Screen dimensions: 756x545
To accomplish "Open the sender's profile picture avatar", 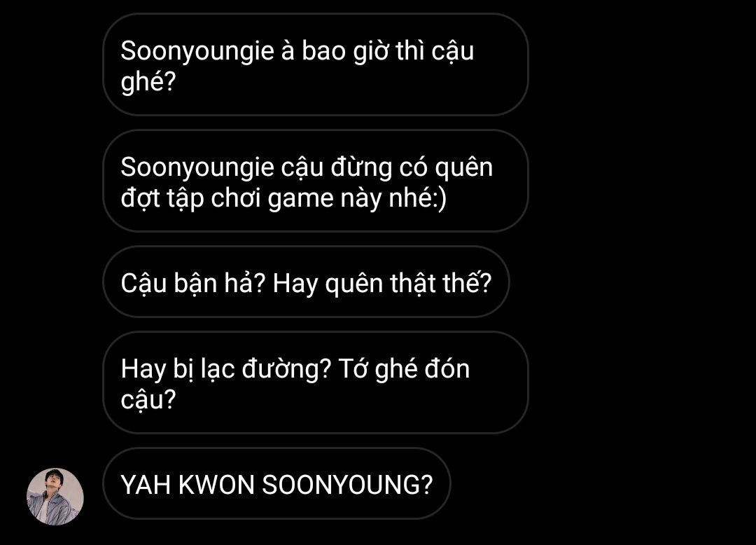I will tap(55, 496).
